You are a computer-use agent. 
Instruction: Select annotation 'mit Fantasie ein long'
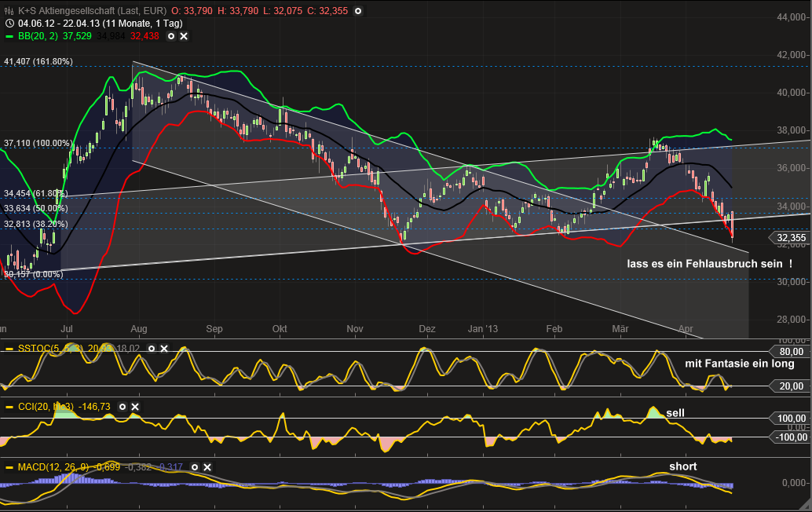740,364
